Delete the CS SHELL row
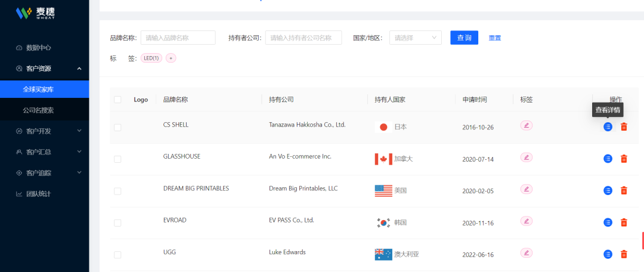Viewport: 644px width, 272px height. 624,127
